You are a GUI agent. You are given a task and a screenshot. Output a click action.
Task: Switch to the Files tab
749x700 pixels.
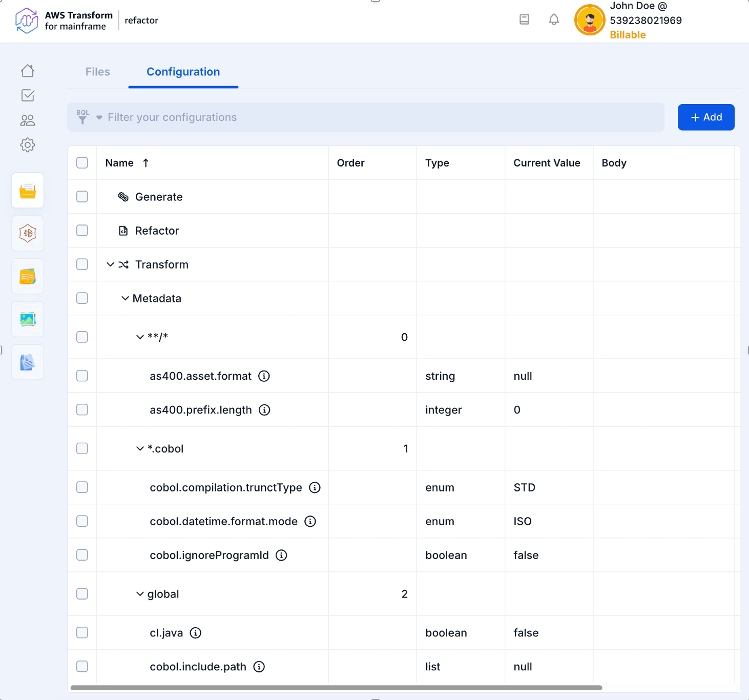tap(98, 72)
